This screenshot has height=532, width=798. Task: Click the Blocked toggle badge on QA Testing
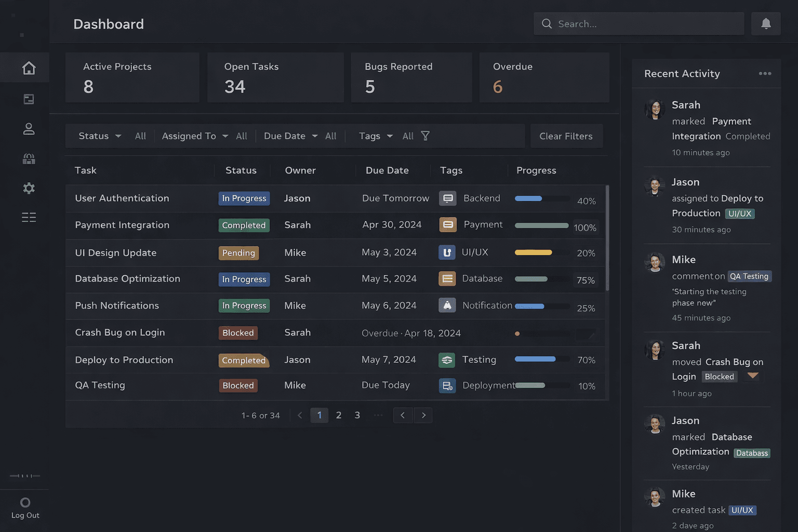[x=238, y=385]
